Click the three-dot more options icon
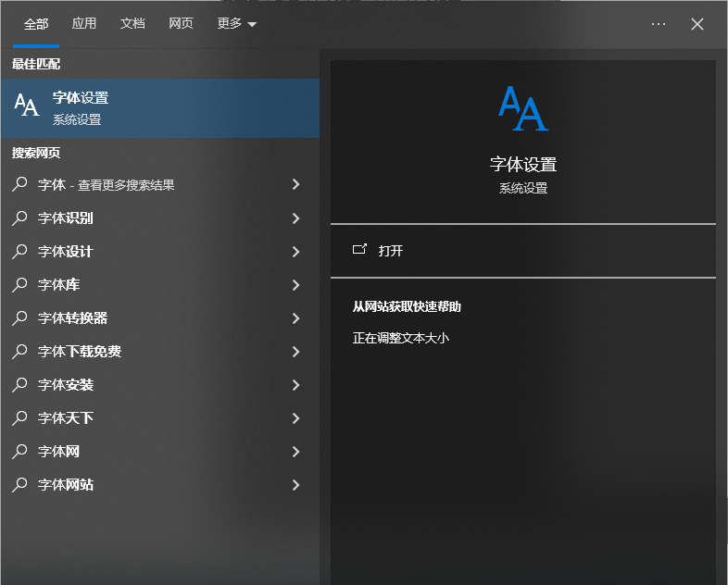728x585 pixels. point(659,24)
